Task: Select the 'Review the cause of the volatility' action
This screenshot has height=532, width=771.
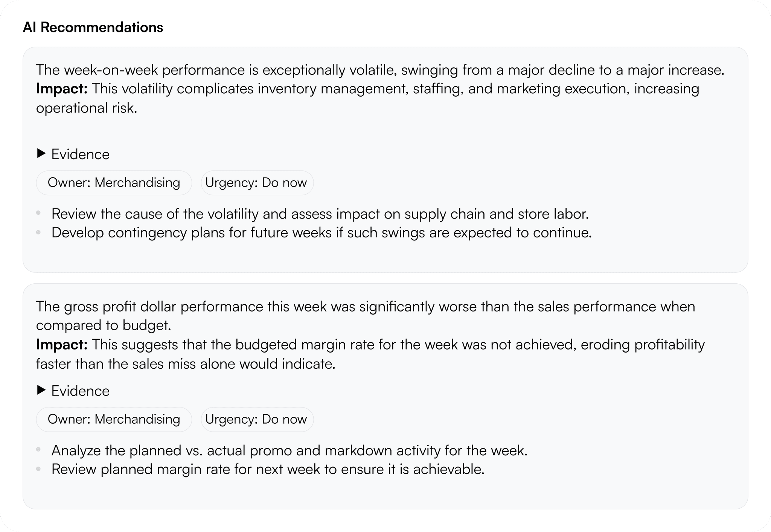Action: 320,214
